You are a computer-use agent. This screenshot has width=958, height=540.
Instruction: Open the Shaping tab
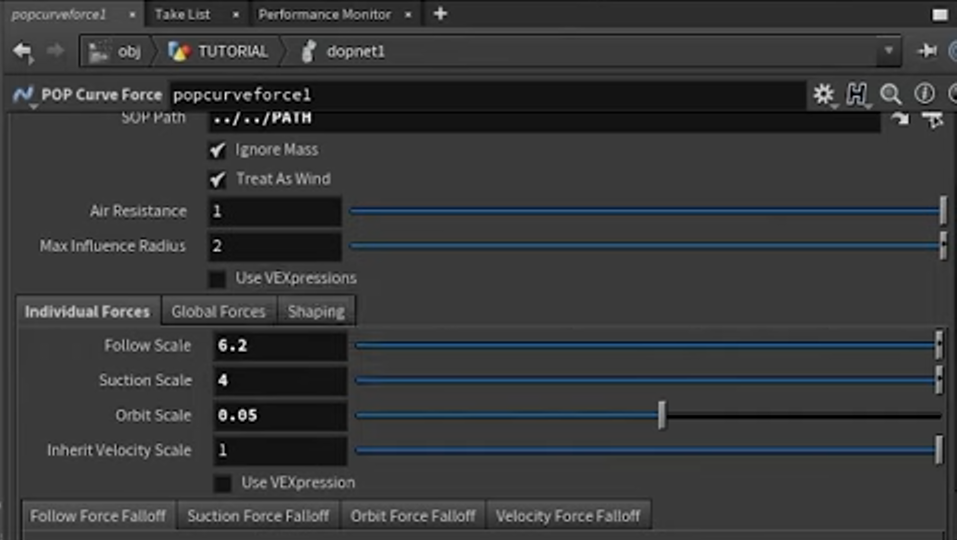(x=316, y=312)
